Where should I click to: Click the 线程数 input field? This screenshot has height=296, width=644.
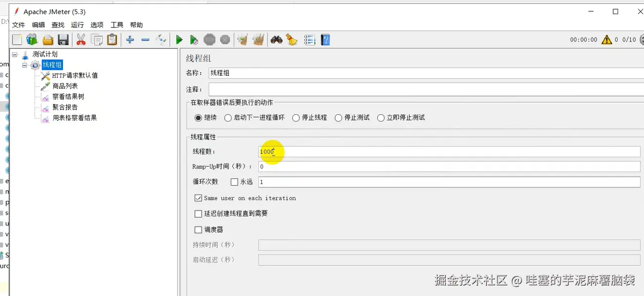click(x=449, y=152)
